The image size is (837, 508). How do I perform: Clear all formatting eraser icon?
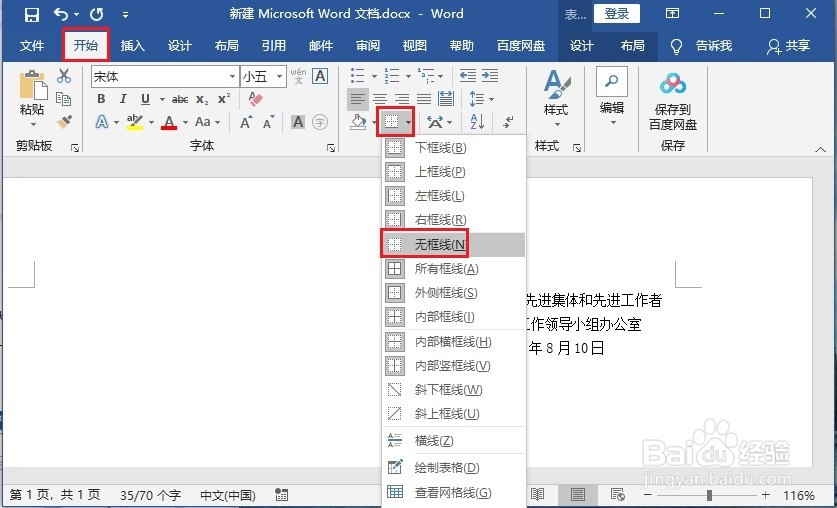[256, 99]
